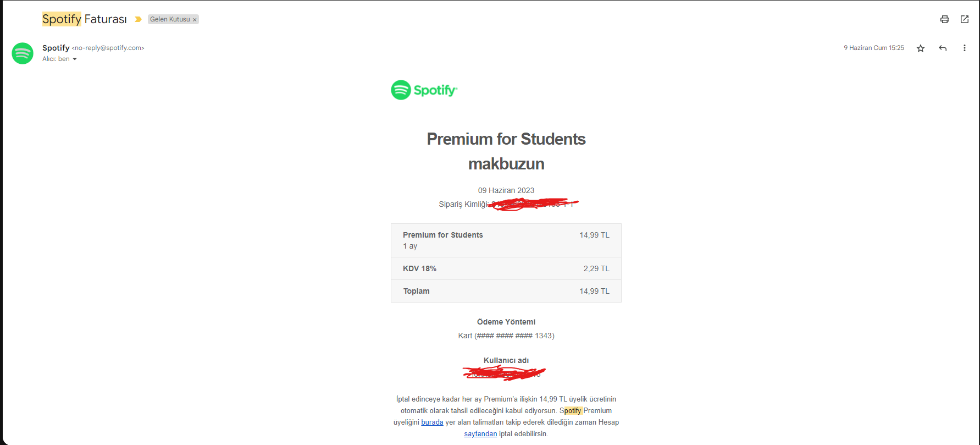Click the no-reply@spotify.com sender address
Viewport: 980px width, 445px height.
click(x=108, y=48)
